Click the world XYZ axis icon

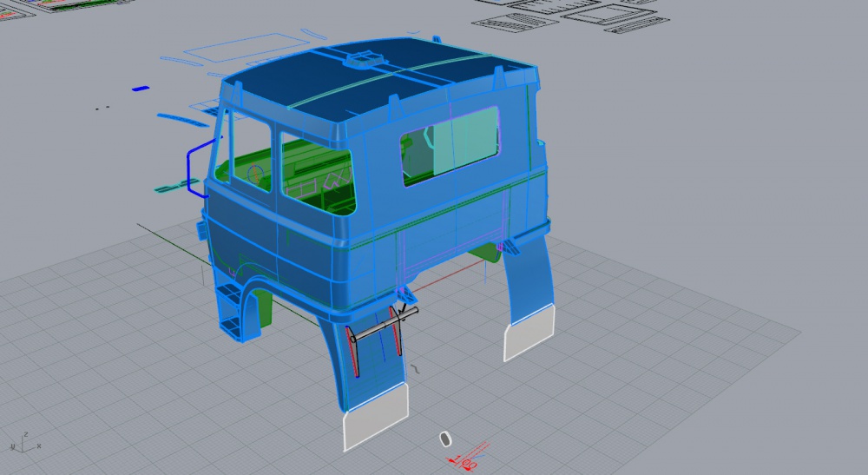pos(25,443)
